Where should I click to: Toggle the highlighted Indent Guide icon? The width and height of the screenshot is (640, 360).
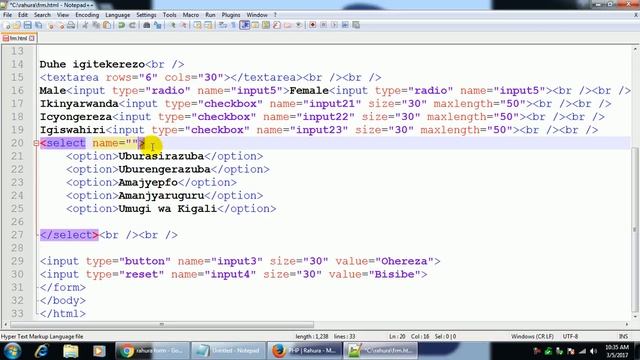[245, 25]
